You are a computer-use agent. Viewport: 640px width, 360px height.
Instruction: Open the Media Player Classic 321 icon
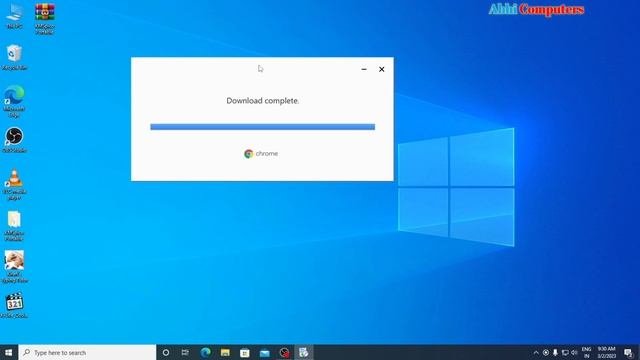[14, 304]
